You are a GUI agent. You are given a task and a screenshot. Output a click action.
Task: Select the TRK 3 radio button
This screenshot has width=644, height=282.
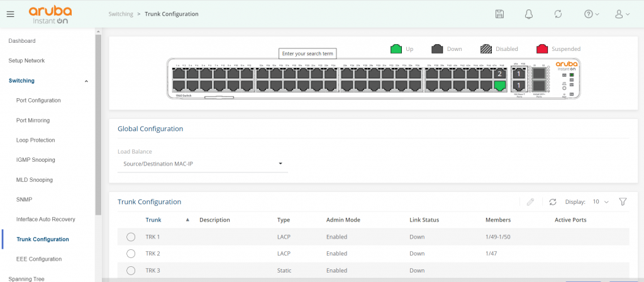131,271
